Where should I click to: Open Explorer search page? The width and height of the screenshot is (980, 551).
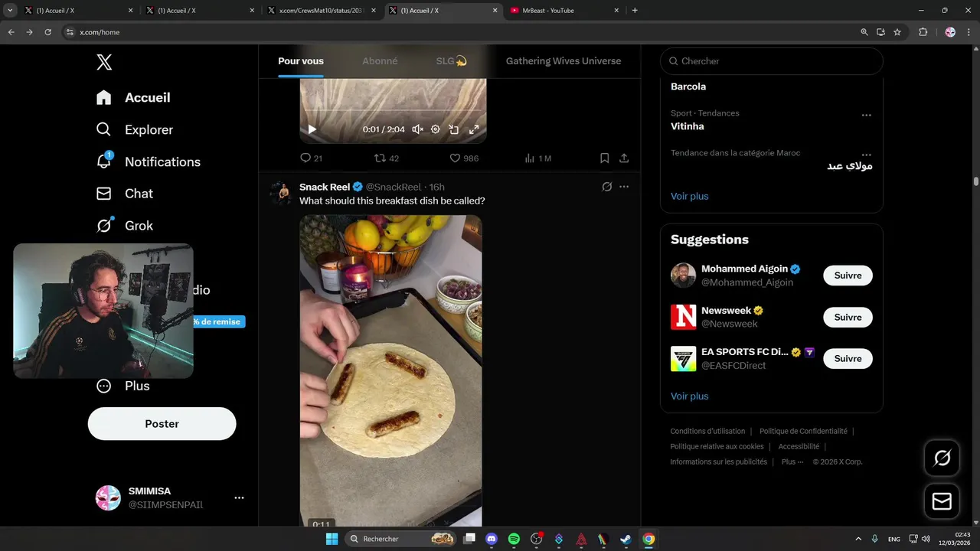click(x=135, y=129)
